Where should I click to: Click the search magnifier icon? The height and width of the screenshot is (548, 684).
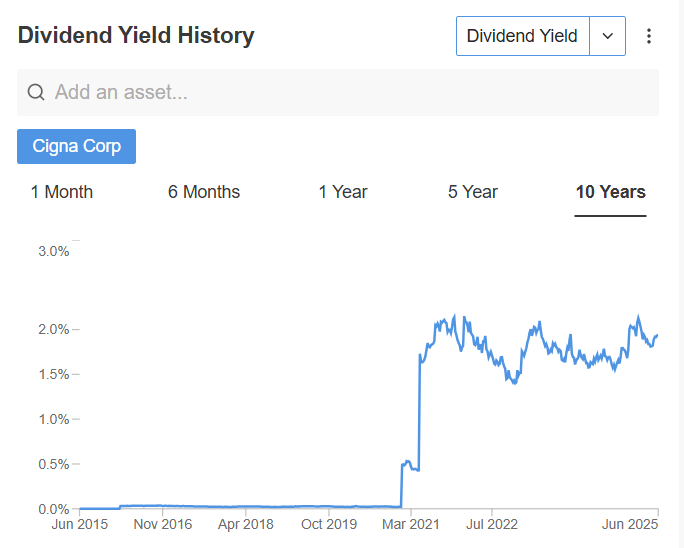click(x=36, y=92)
